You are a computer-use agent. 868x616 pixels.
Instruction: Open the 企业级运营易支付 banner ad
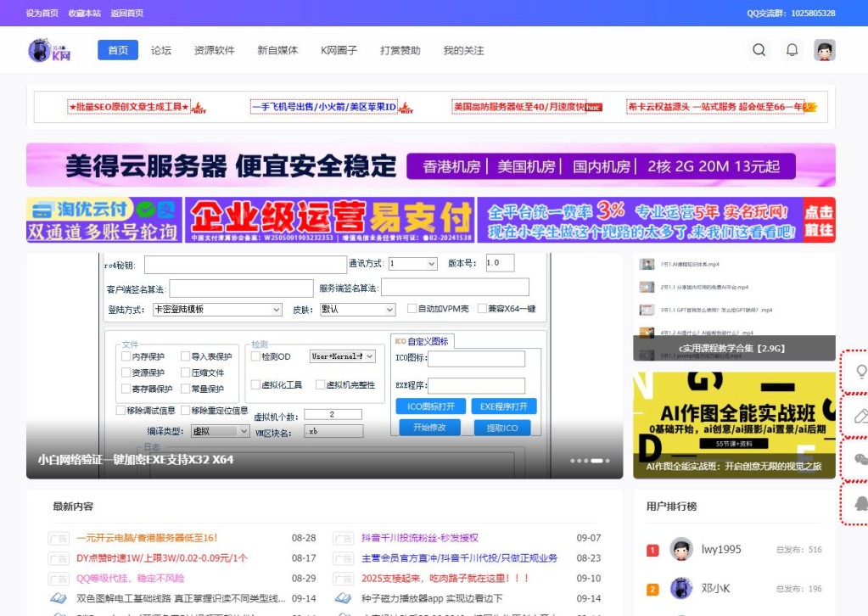[330, 220]
